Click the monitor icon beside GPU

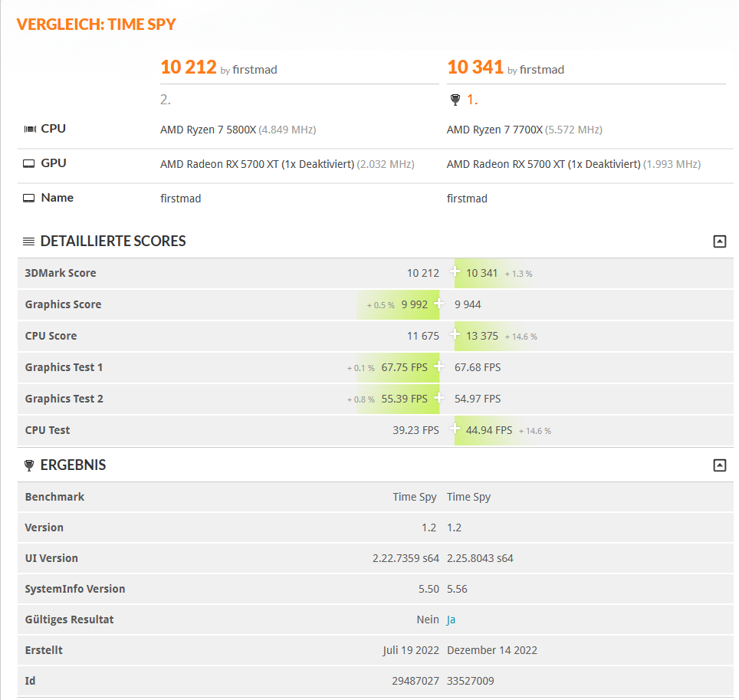(29, 163)
